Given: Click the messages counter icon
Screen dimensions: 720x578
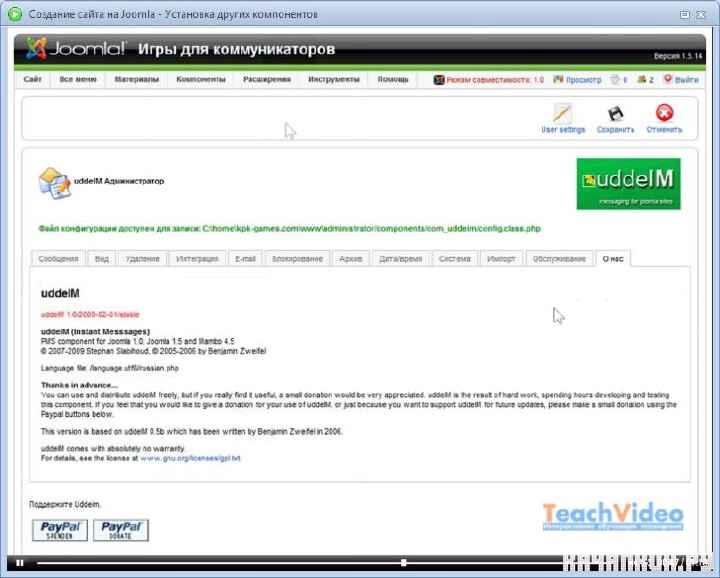Looking at the screenshot, I should pyautogui.click(x=615, y=79).
